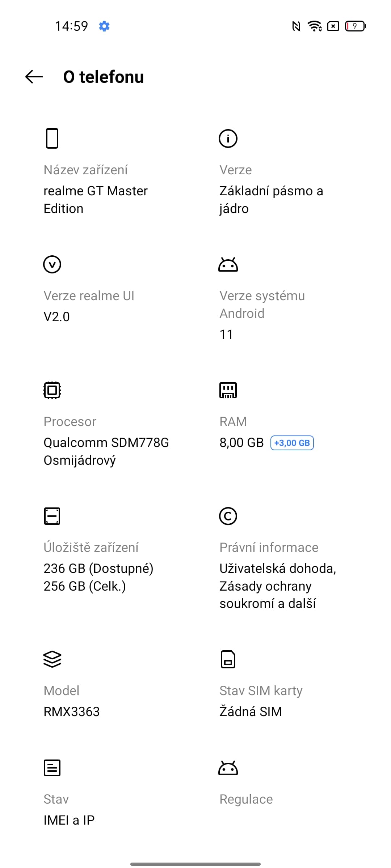Viewport: 391px width, 868px height.
Task: Tap the storage drive icon
Action: pos(52,516)
